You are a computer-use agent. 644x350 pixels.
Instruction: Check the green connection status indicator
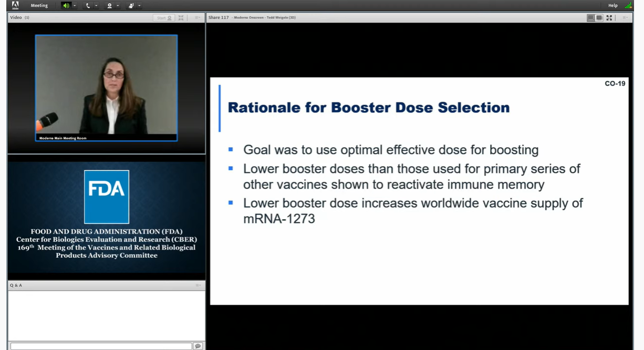click(628, 6)
